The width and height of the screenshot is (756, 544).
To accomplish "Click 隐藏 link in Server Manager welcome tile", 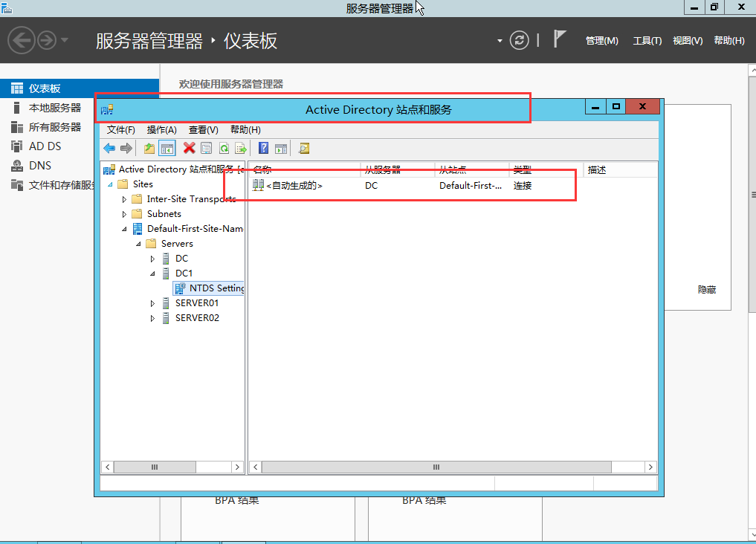I will [707, 290].
